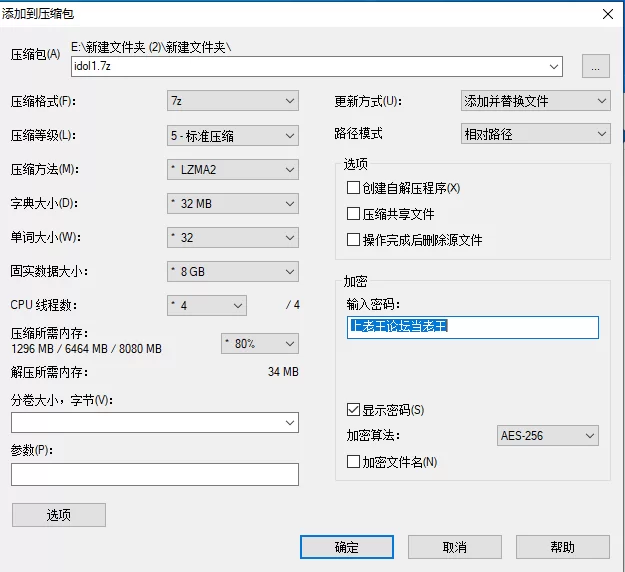Open the 选项 button at bottom left

coord(59,515)
